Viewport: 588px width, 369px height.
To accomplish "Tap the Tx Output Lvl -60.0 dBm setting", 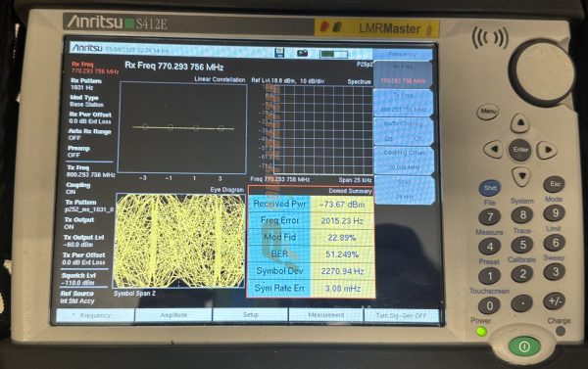I will [83, 241].
